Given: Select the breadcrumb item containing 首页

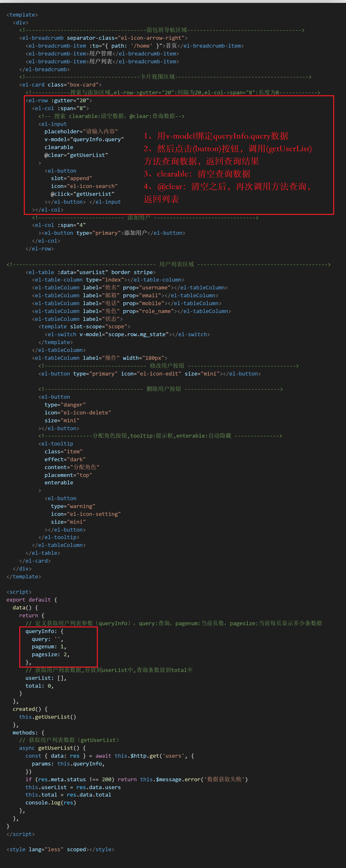Looking at the screenshot, I should point(135,46).
